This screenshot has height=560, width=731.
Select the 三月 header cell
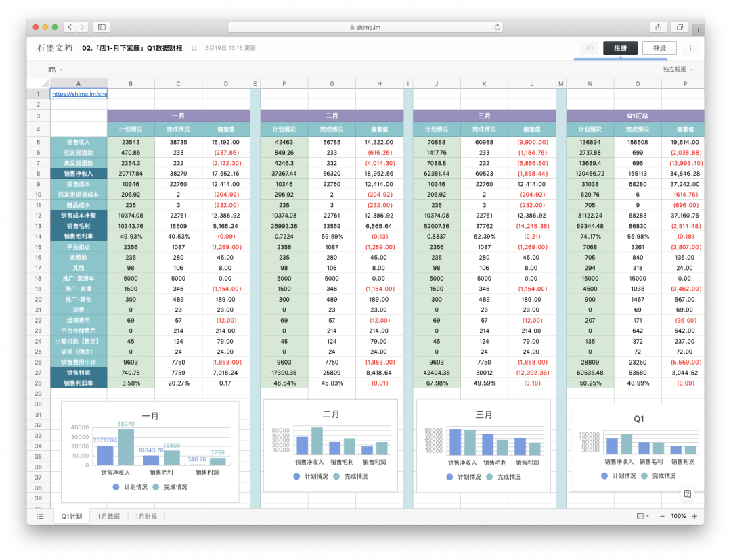(x=484, y=116)
